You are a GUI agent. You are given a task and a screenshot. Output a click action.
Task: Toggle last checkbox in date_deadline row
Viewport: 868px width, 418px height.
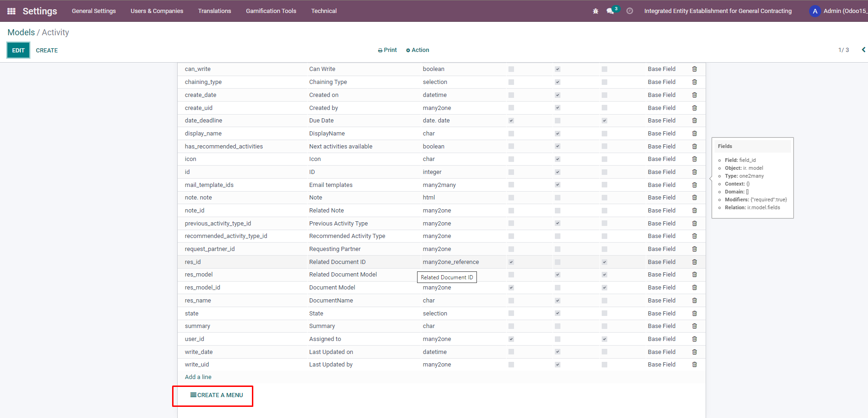click(604, 121)
